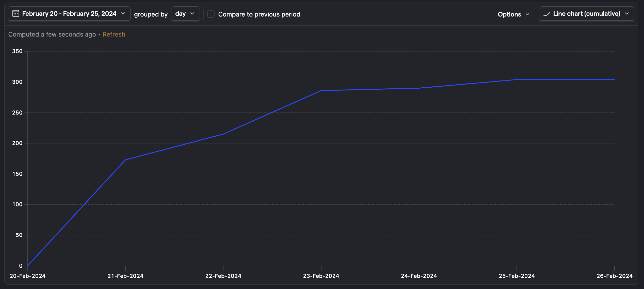The image size is (644, 289).
Task: Click the 350 y-axis label
Action: 17,51
